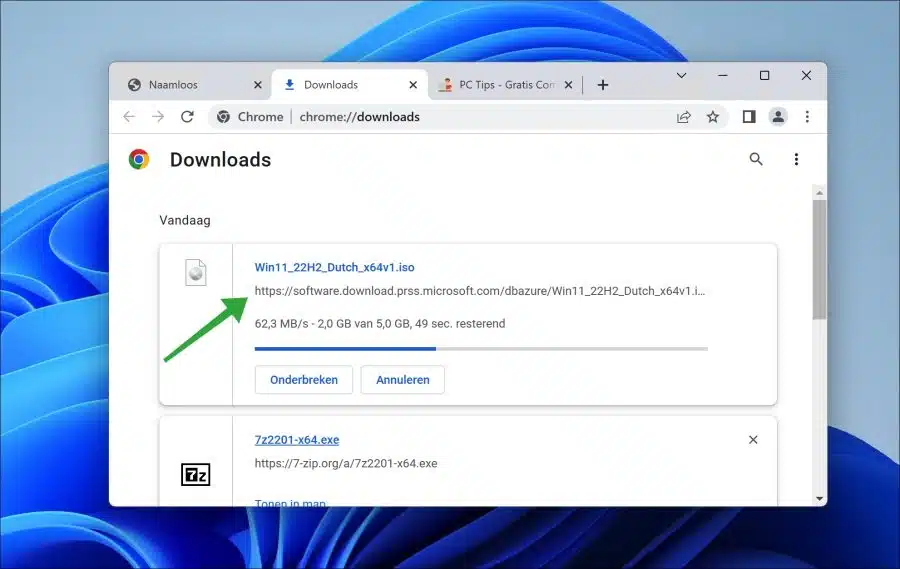Viewport: 900px width, 569px height.
Task: Click the scrollbar down arrow
Action: coord(820,498)
